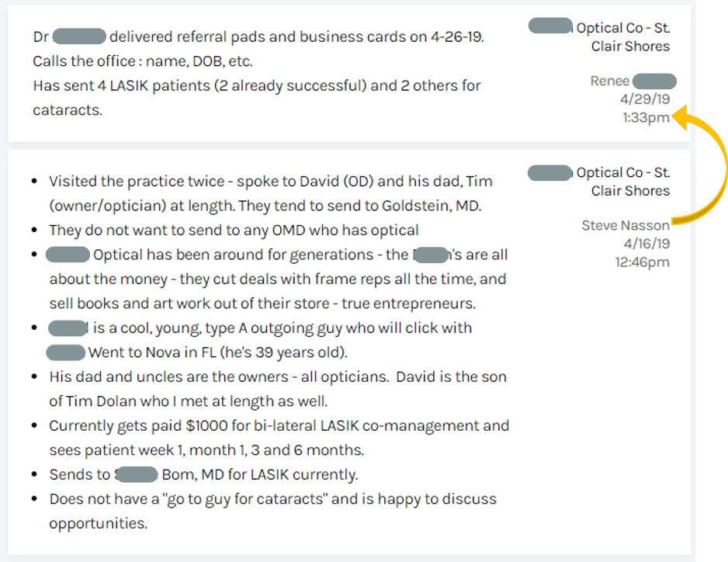
Task: Click the 'cool, young, type A' bullet
Action: coord(283,328)
